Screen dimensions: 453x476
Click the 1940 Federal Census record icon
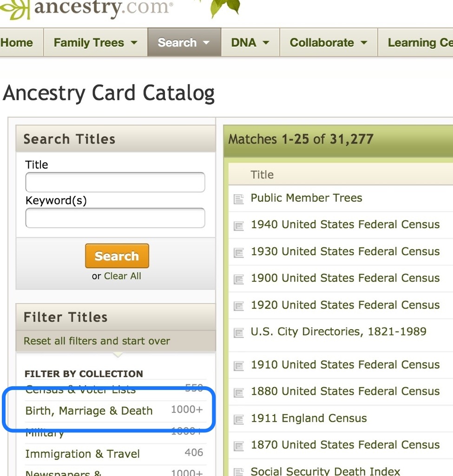coord(238,226)
